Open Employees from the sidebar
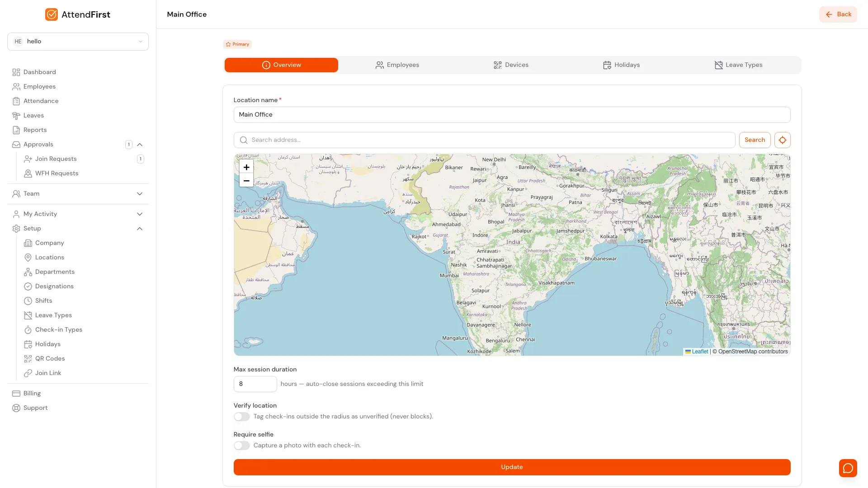Screen dimensions: 868x488 tap(39, 87)
